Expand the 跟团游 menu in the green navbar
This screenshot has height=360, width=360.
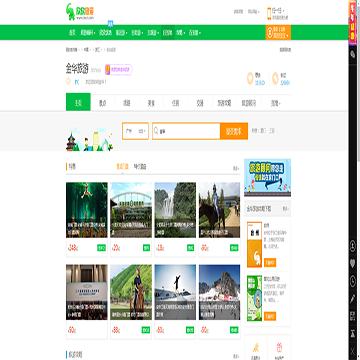click(x=122, y=33)
